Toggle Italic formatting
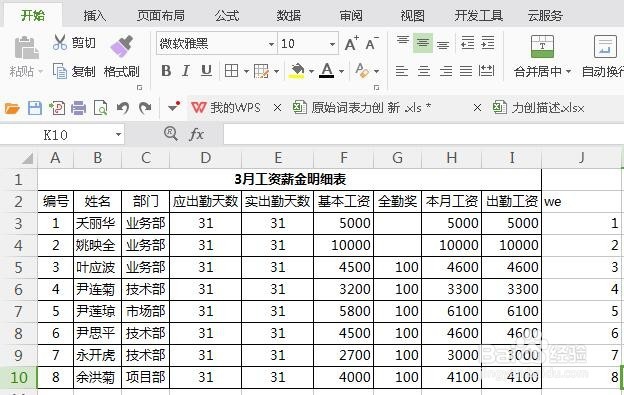The image size is (624, 395). click(185, 71)
